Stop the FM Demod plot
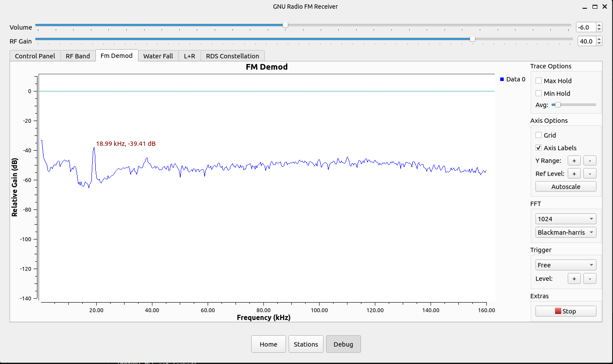Screen dimensions: 613x364 (566, 311)
